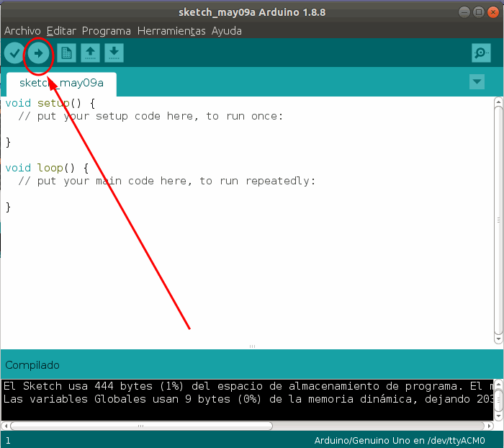Click the 'void setup() {' code line
The height and width of the screenshot is (448, 504).
[x=50, y=103]
